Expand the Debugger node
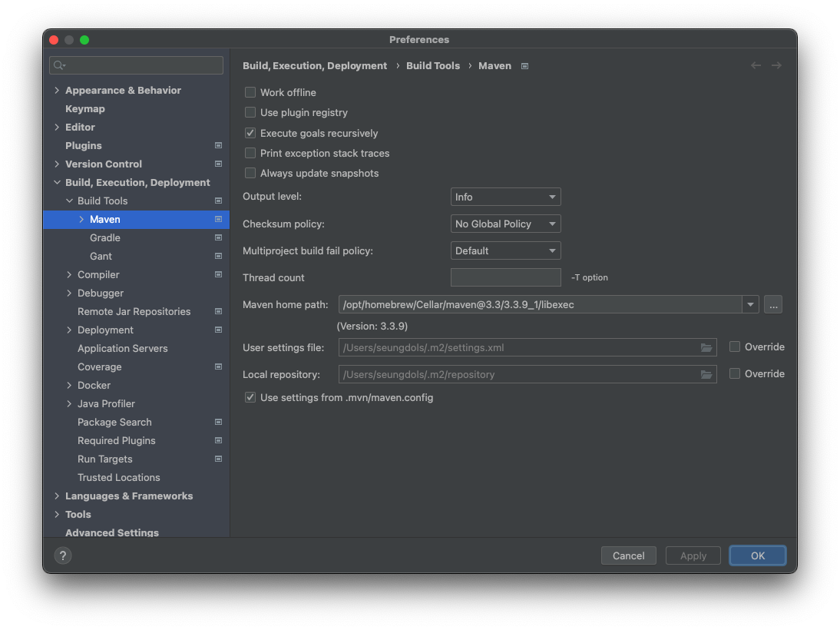Image resolution: width=840 pixels, height=630 pixels. (x=69, y=293)
